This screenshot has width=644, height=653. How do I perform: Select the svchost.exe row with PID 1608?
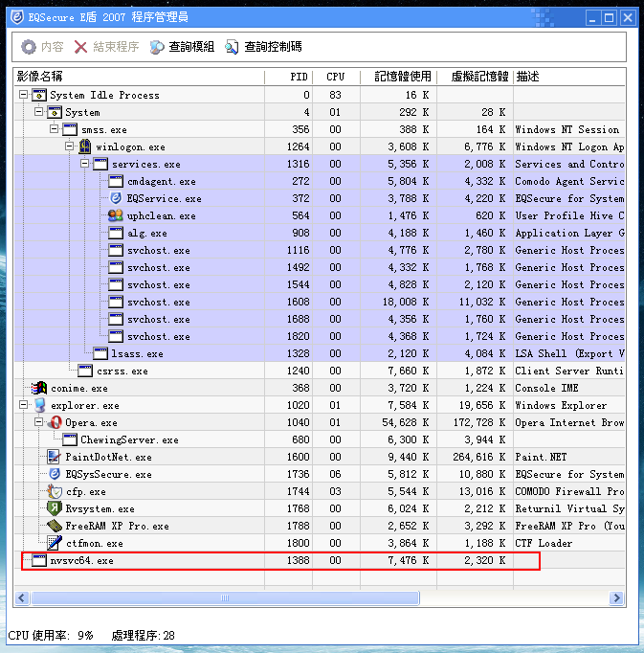320,302
